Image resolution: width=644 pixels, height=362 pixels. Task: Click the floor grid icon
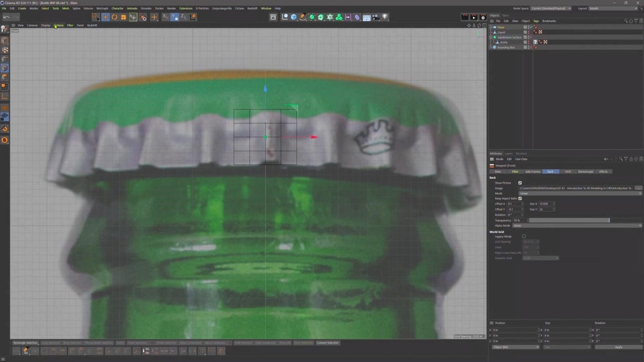click(366, 17)
